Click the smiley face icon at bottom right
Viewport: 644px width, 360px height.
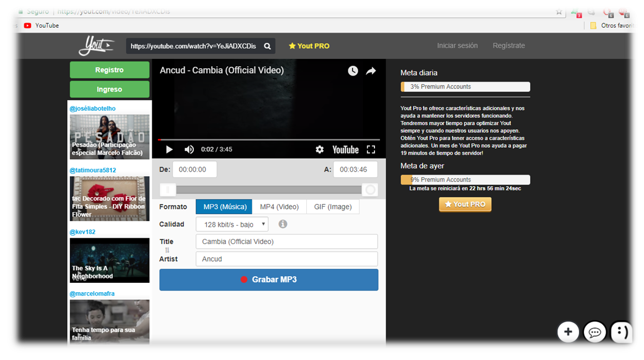(x=621, y=332)
